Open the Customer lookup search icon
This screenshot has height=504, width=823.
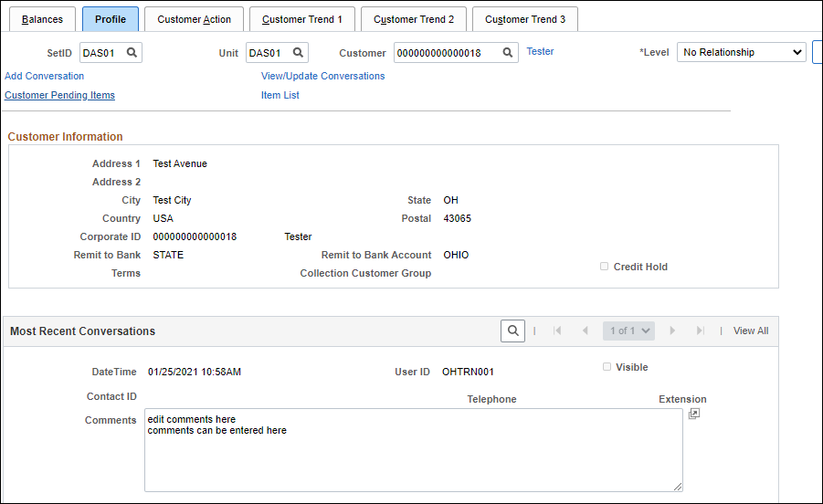[508, 53]
